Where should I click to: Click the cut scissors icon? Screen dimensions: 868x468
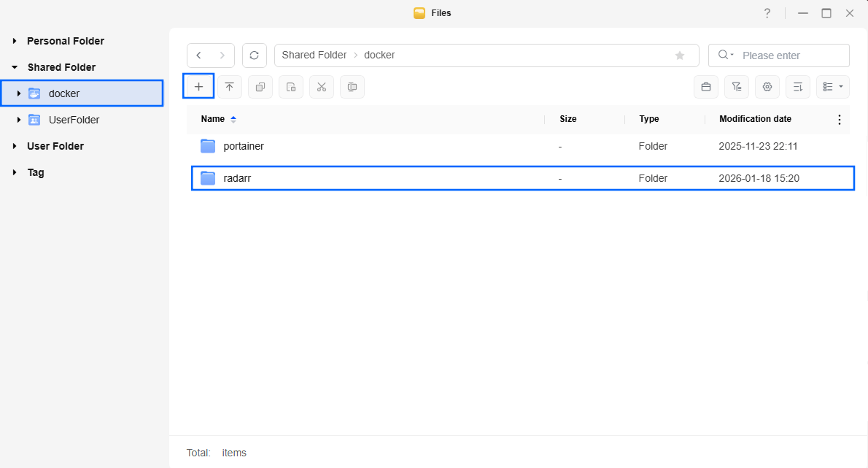pyautogui.click(x=321, y=87)
